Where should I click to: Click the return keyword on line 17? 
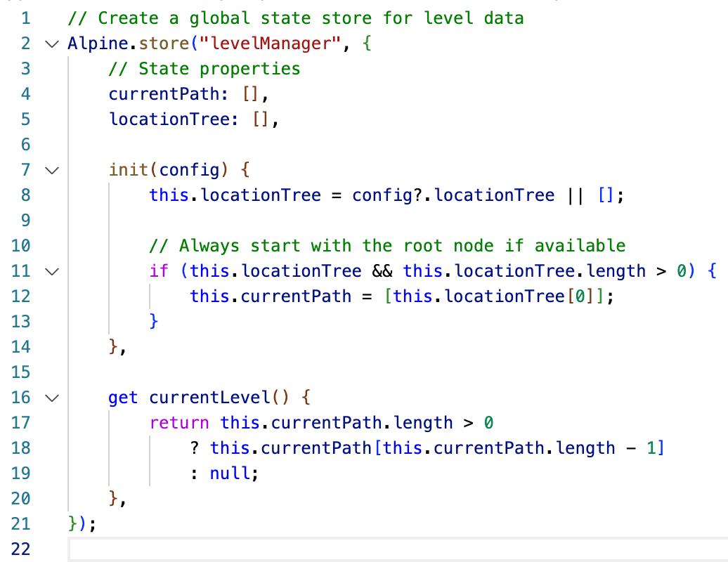[179, 422]
